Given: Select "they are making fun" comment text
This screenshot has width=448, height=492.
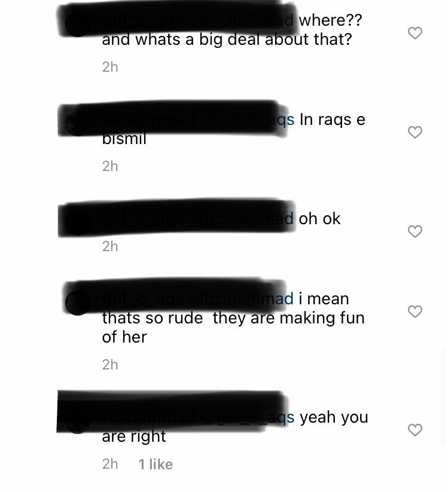Looking at the screenshot, I should 288,318.
